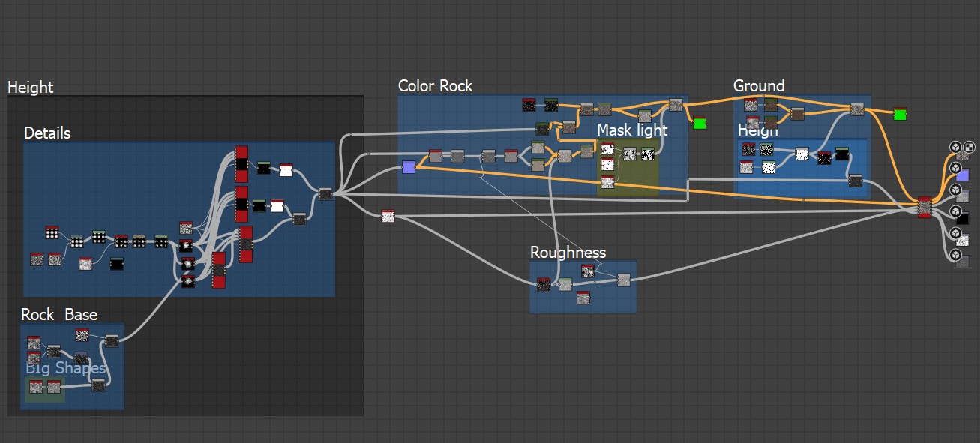This screenshot has width=980, height=443.
Task: Select the bright green node beside Ground frame
Action: (900, 115)
